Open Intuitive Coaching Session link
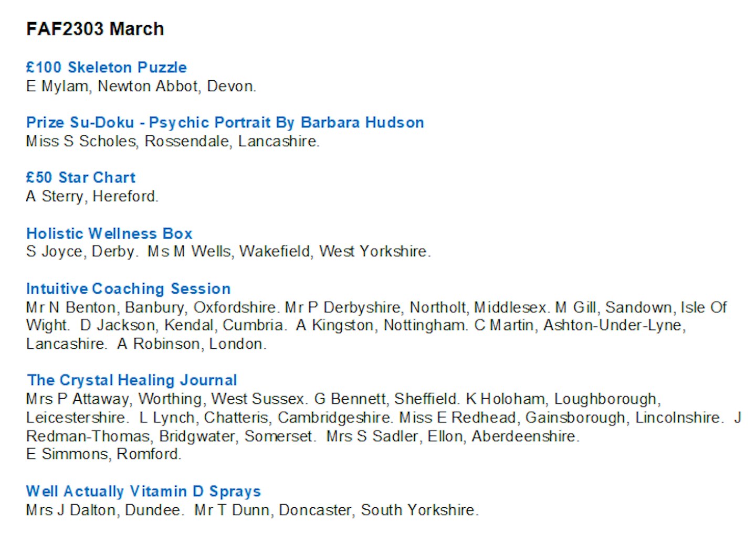Viewport: 756px width, 534px height. pyautogui.click(x=129, y=289)
